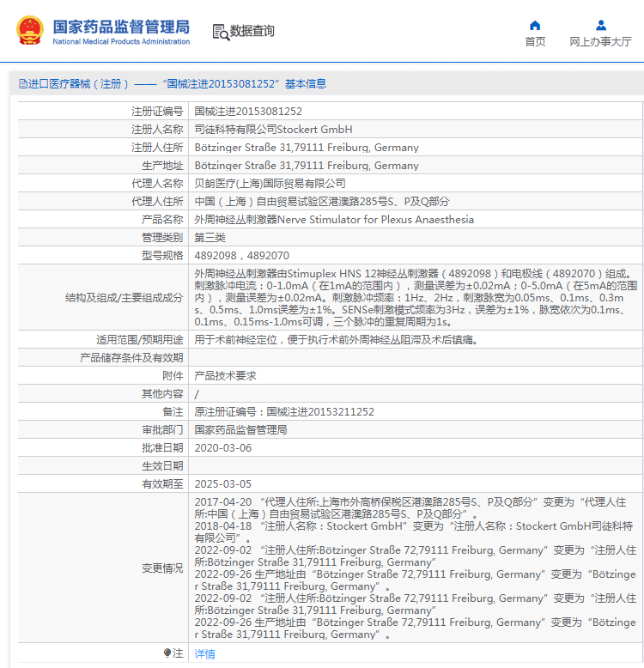Select 贝朗医疗(上海)国际贸易有限公司 value
The width and height of the screenshot is (644, 668).
(x=270, y=184)
